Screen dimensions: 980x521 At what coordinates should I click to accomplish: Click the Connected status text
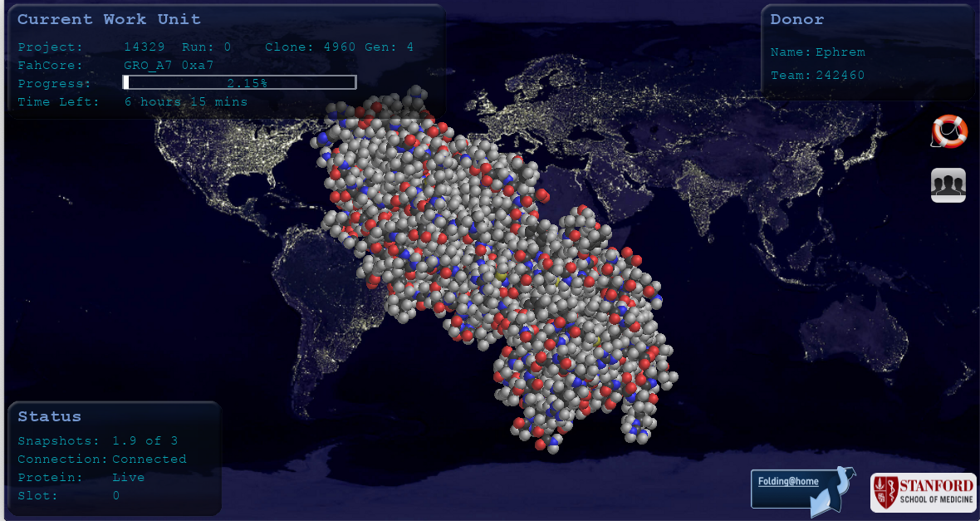149,460
